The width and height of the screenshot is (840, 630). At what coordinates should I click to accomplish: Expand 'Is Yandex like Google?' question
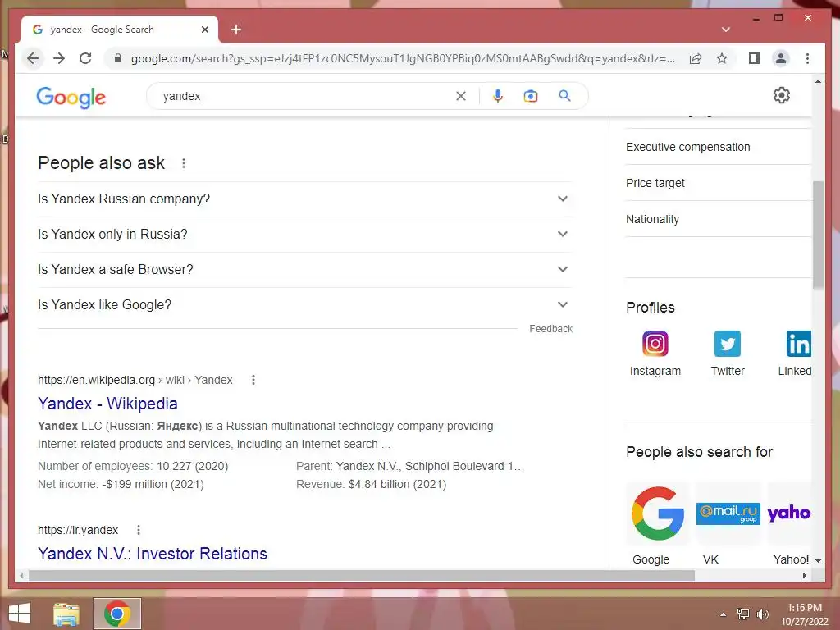(x=305, y=305)
